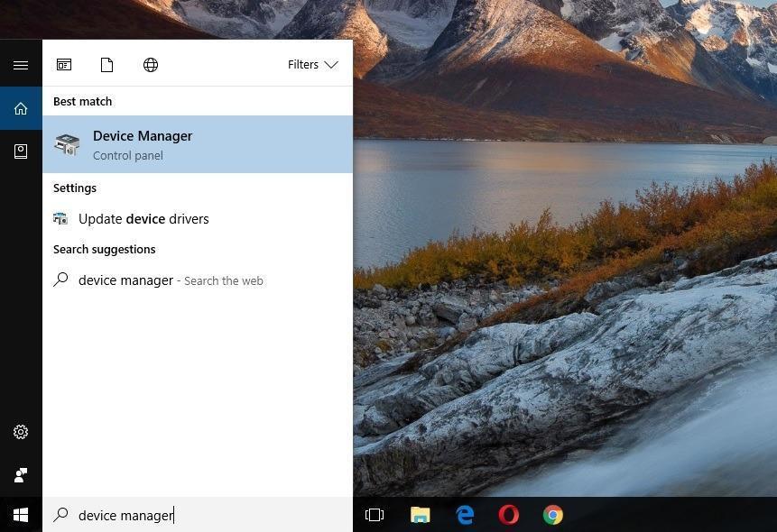Open the Filters dropdown

pos(312,65)
